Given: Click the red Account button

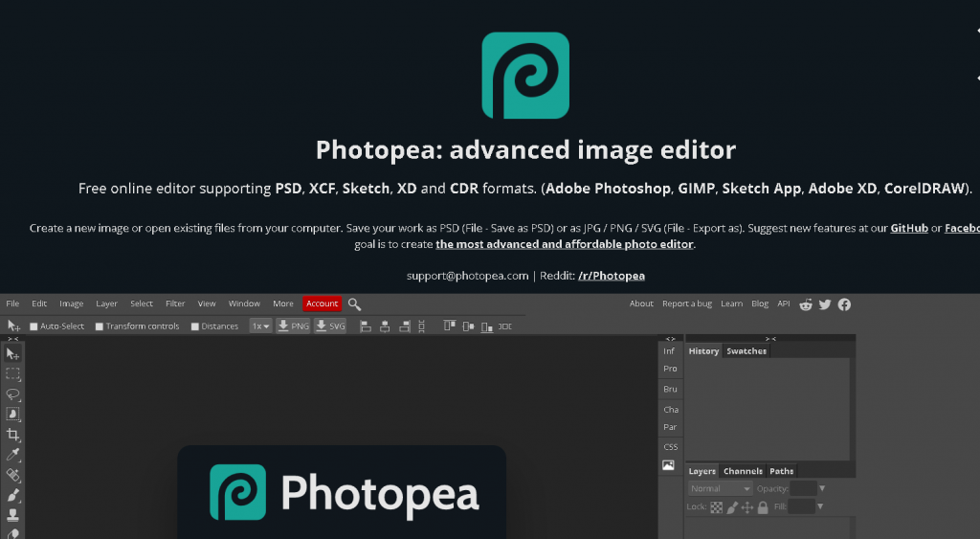Looking at the screenshot, I should tap(322, 303).
